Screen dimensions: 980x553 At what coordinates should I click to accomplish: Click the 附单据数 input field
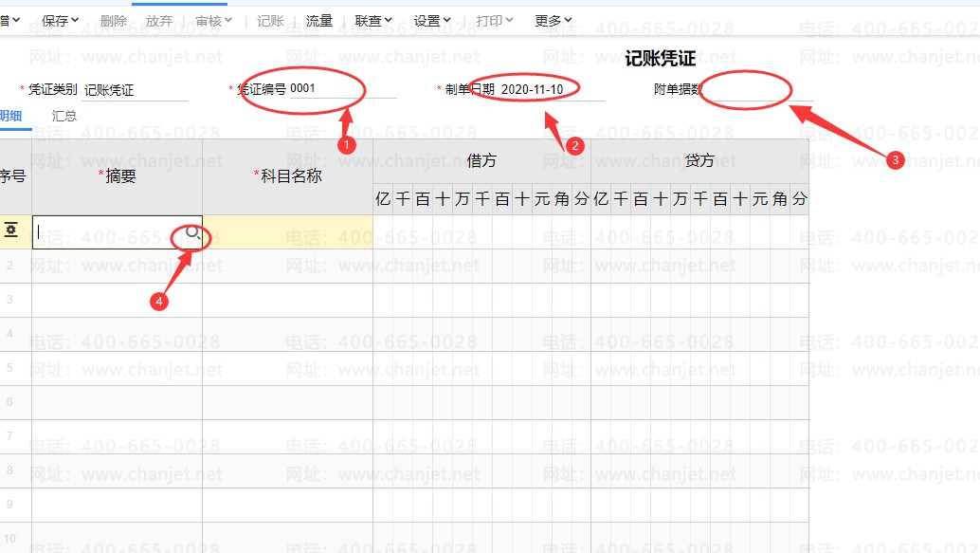click(x=759, y=89)
